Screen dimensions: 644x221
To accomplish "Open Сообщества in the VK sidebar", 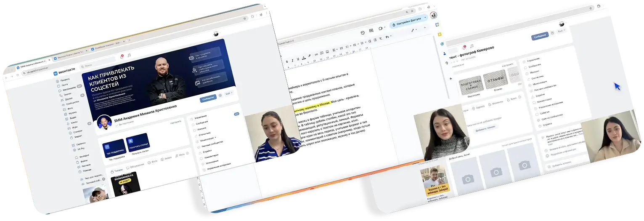I will (71, 104).
